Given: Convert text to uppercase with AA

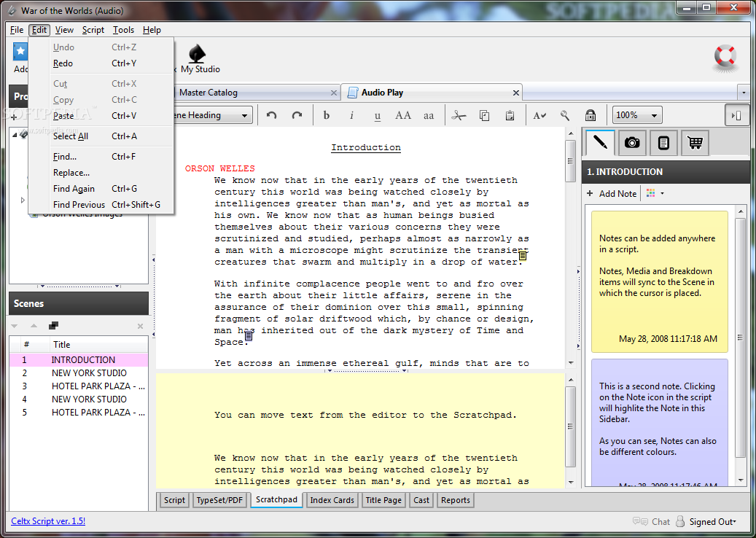Looking at the screenshot, I should [x=403, y=115].
